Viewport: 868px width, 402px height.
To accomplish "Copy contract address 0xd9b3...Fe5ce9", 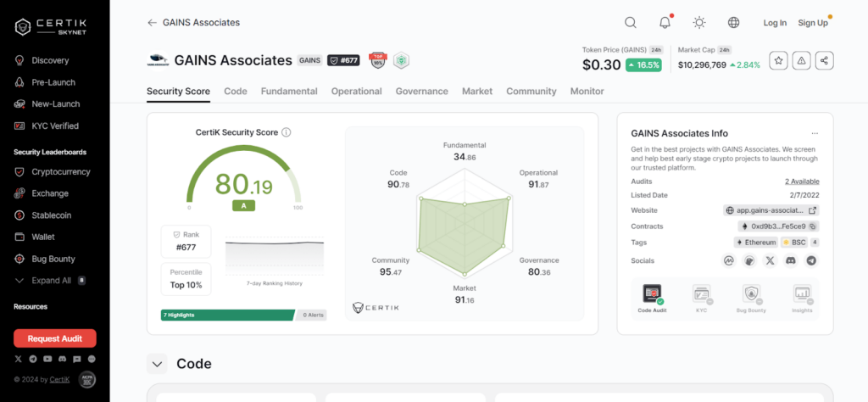I will pyautogui.click(x=813, y=226).
